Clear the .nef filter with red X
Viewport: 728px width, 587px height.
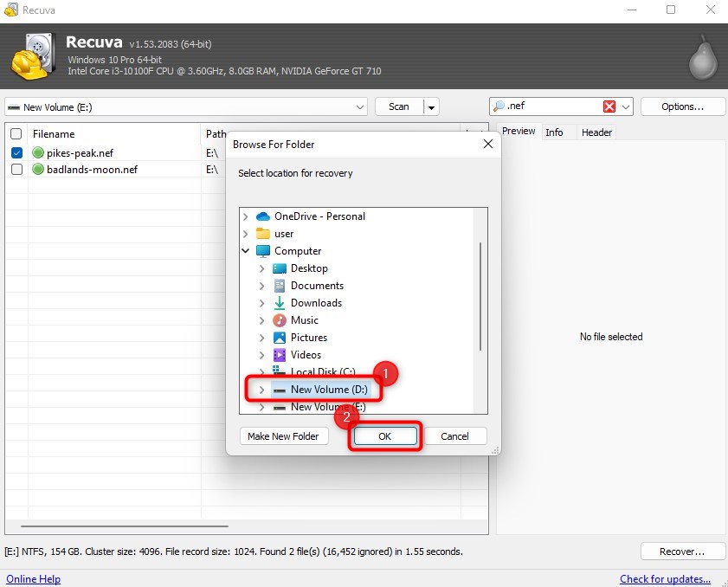(x=609, y=106)
